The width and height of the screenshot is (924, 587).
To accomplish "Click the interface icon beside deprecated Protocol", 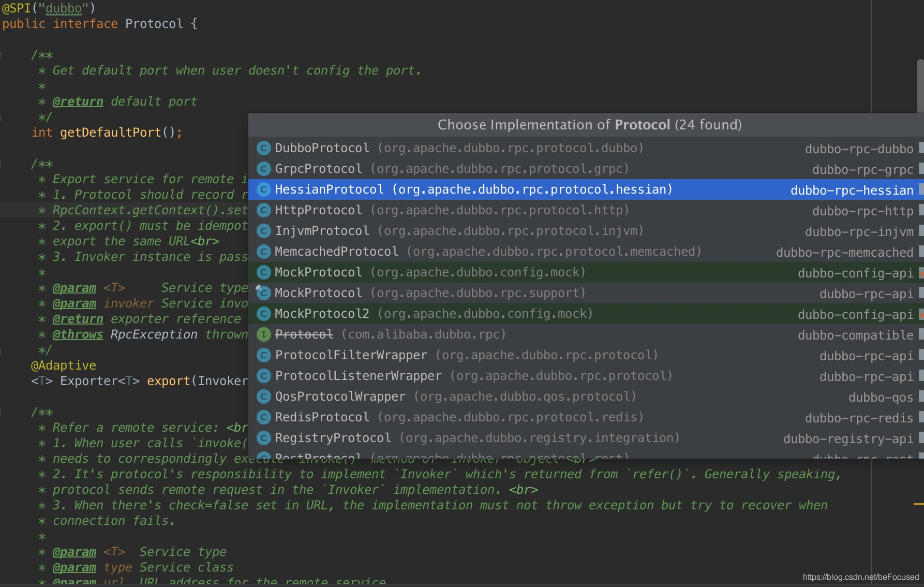I will click(264, 334).
